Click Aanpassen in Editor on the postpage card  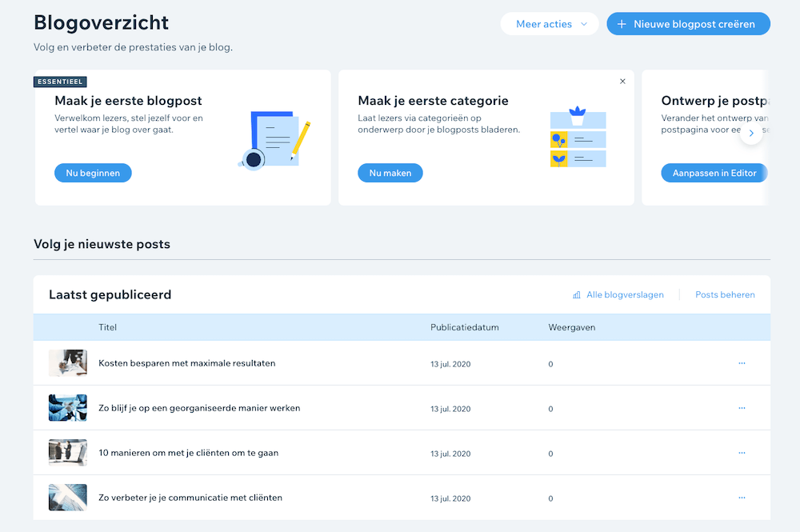[714, 172]
